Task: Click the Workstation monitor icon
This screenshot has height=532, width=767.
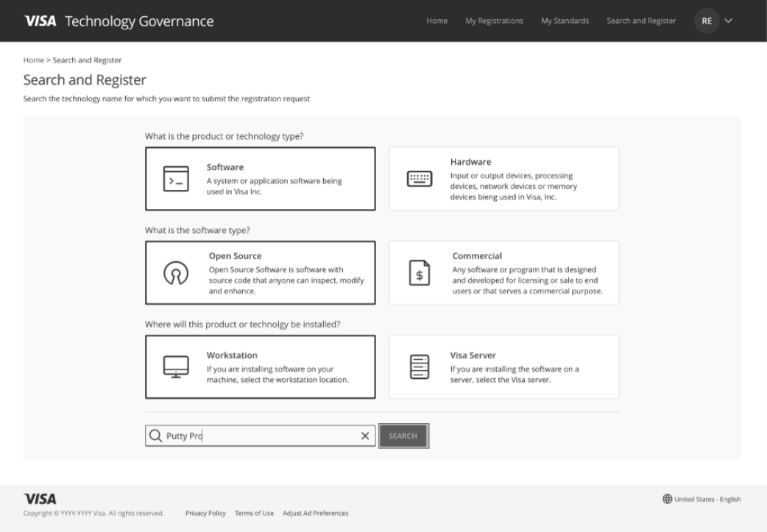Action: click(176, 366)
